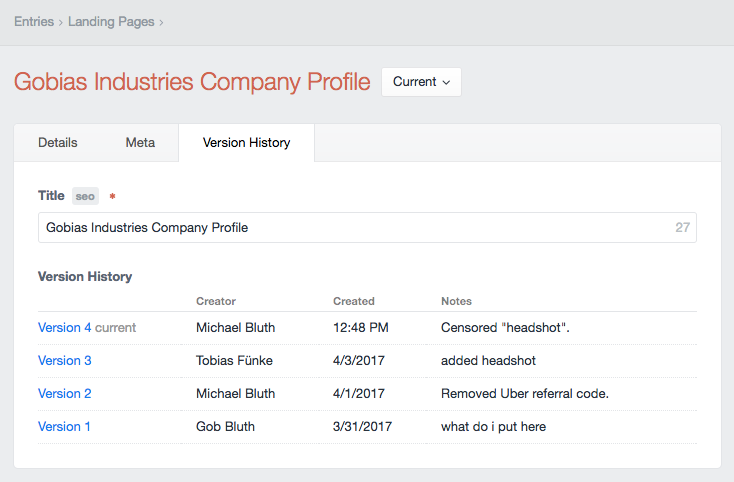Image resolution: width=734 pixels, height=482 pixels.
Task: Click into the Title input field
Action: (350, 227)
